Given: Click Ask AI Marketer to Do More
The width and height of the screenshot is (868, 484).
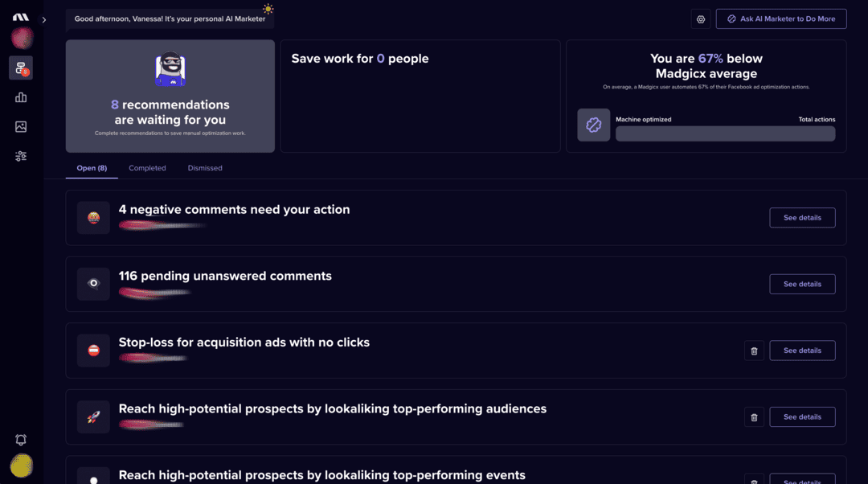Looking at the screenshot, I should (781, 18).
